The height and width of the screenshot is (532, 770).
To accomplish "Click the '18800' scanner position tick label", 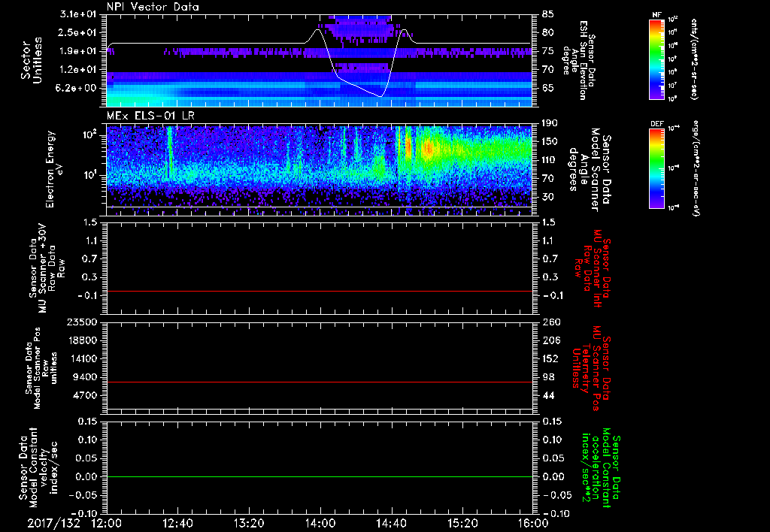I will (81, 340).
